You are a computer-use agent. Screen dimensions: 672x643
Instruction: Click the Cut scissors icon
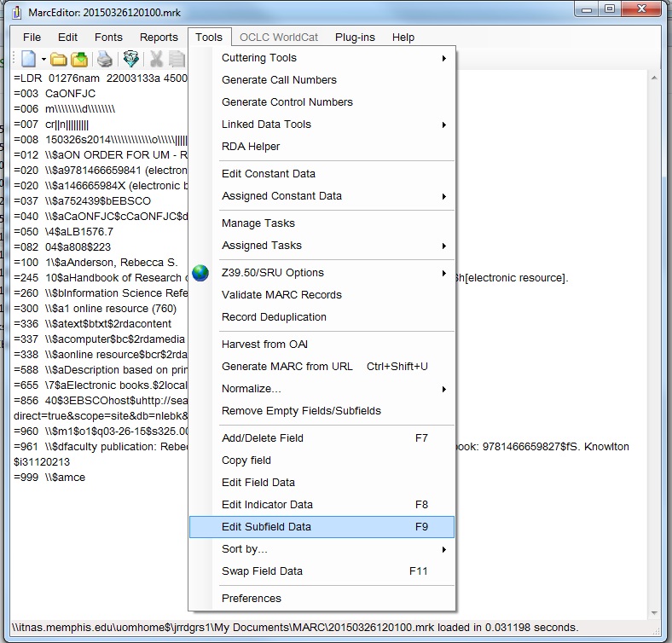156,59
